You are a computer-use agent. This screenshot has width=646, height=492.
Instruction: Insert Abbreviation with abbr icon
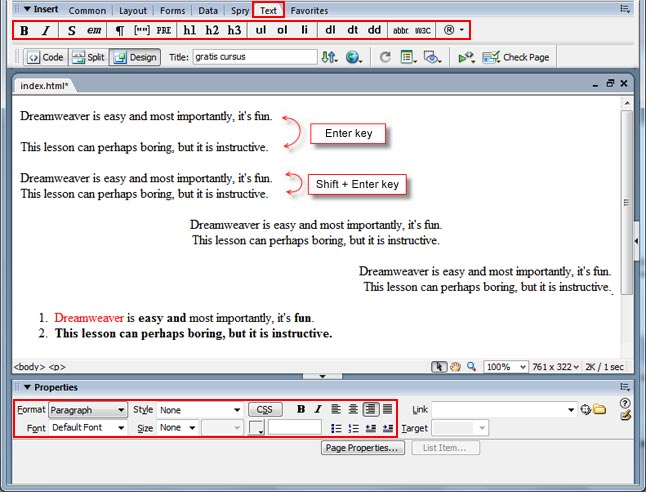(x=400, y=30)
